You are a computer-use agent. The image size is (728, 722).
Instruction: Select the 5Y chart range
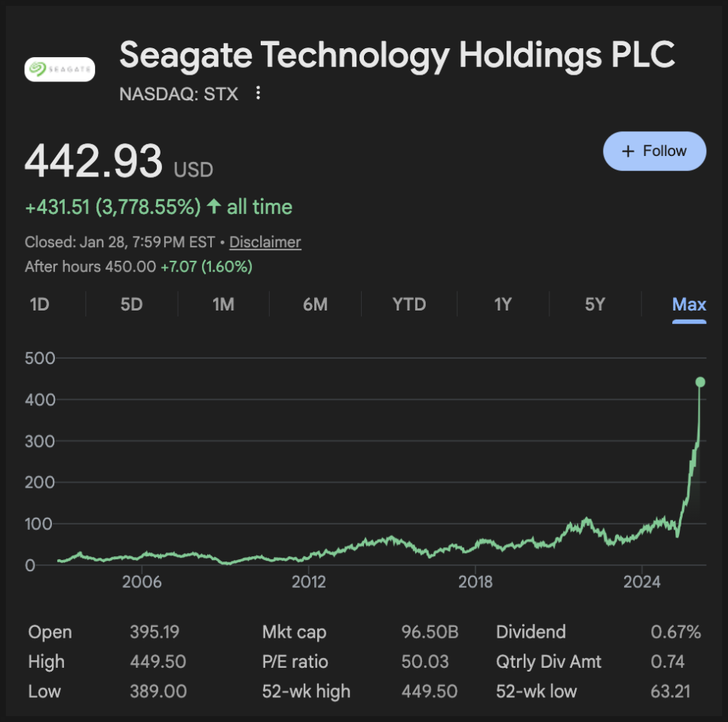[x=595, y=304]
